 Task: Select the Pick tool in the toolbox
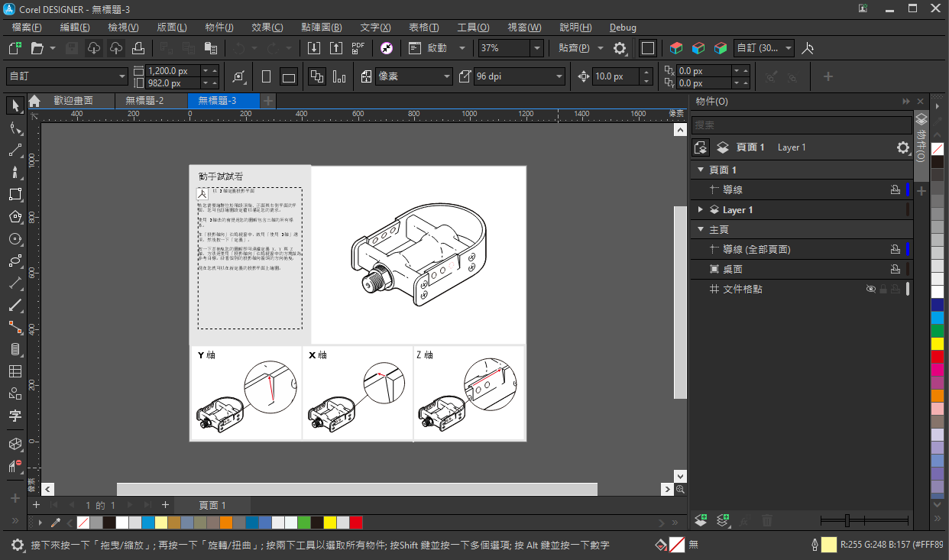(15, 105)
